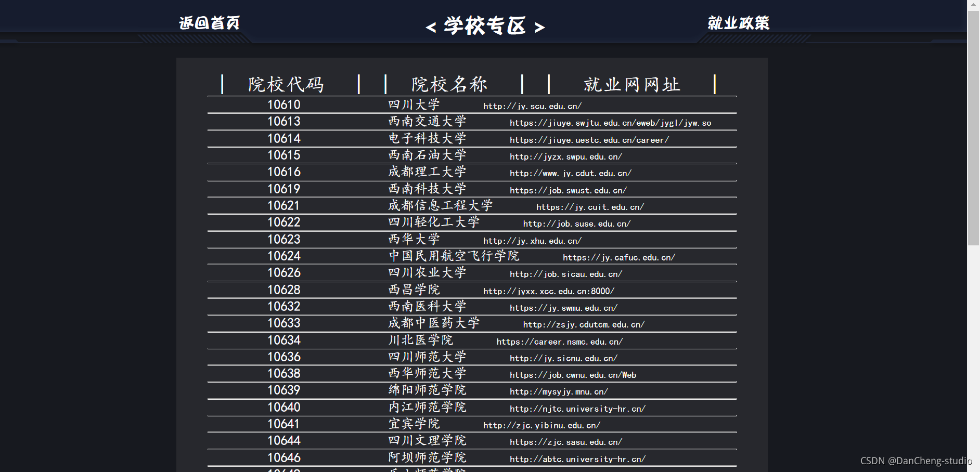Click 西南石油大学 jyzx.swpu.edu.cn URL

coord(566,156)
